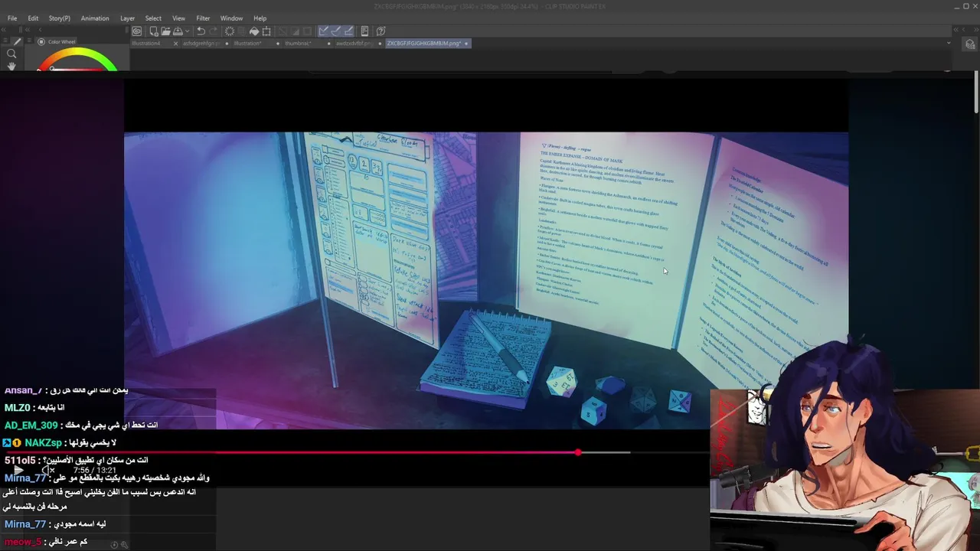
Task: Click the Deselect icon in command bar
Action: (283, 31)
